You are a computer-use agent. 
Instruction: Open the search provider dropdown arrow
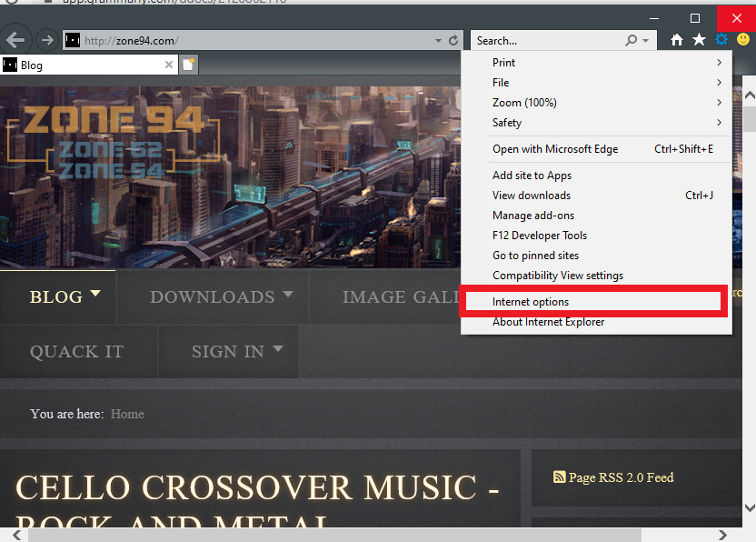click(645, 41)
